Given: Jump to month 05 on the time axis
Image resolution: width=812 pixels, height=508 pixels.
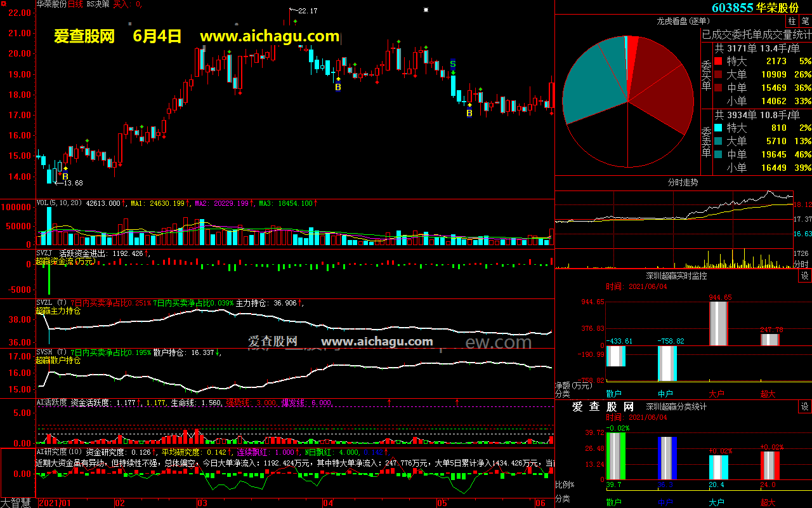Looking at the screenshot, I should pyautogui.click(x=443, y=503).
